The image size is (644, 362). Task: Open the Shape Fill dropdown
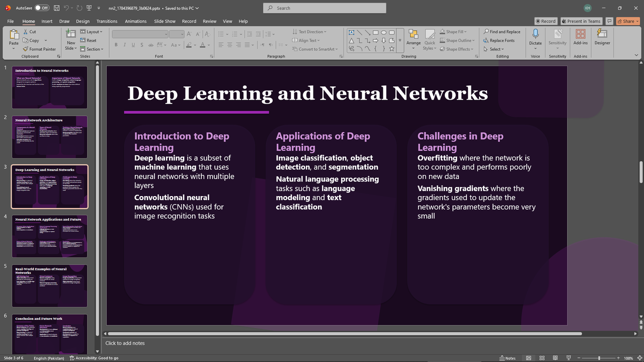coord(453,32)
